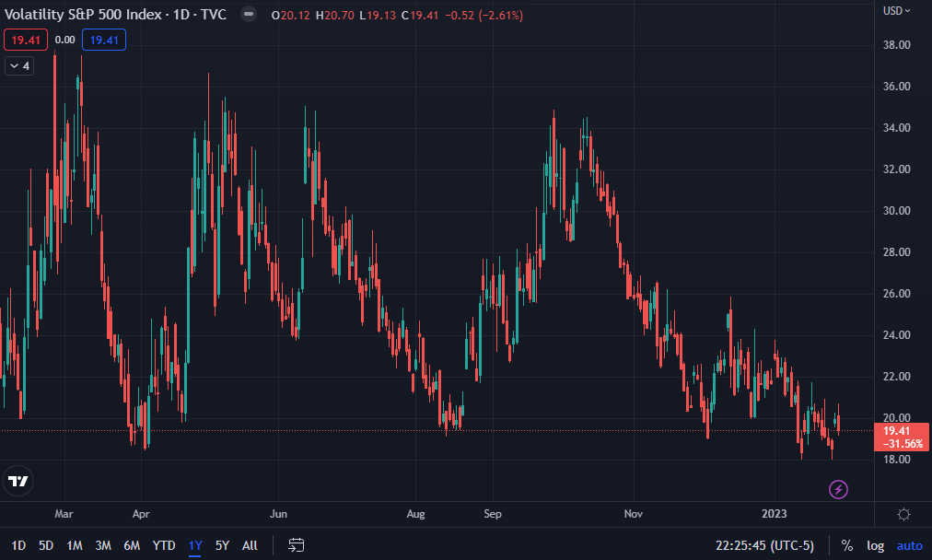Open chart settings gear icon

(x=903, y=514)
